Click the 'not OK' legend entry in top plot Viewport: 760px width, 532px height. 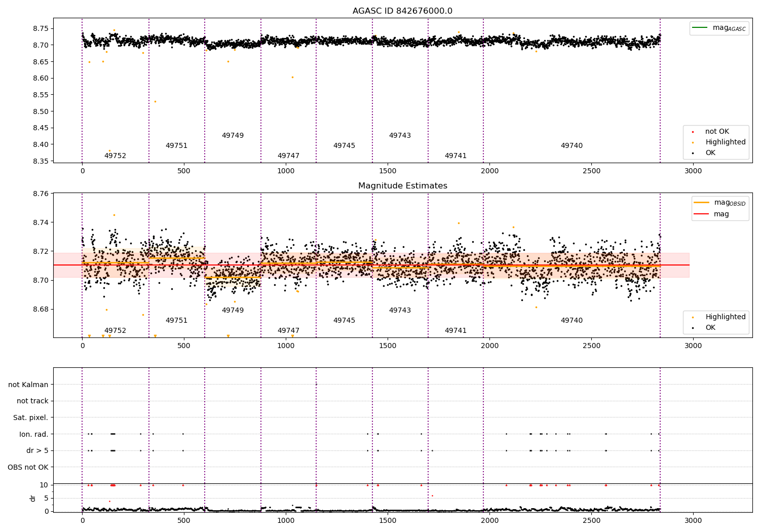click(x=716, y=132)
